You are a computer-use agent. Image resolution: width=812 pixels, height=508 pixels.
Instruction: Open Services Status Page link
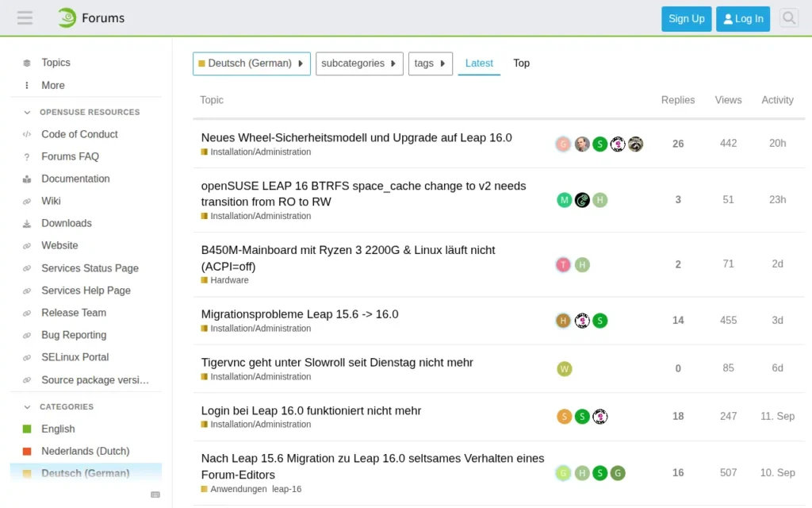pos(90,268)
